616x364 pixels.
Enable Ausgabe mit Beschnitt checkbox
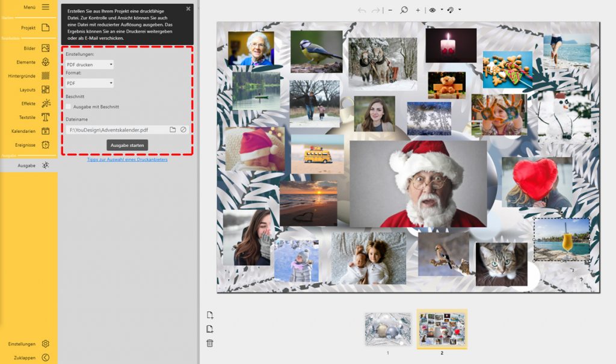click(69, 106)
